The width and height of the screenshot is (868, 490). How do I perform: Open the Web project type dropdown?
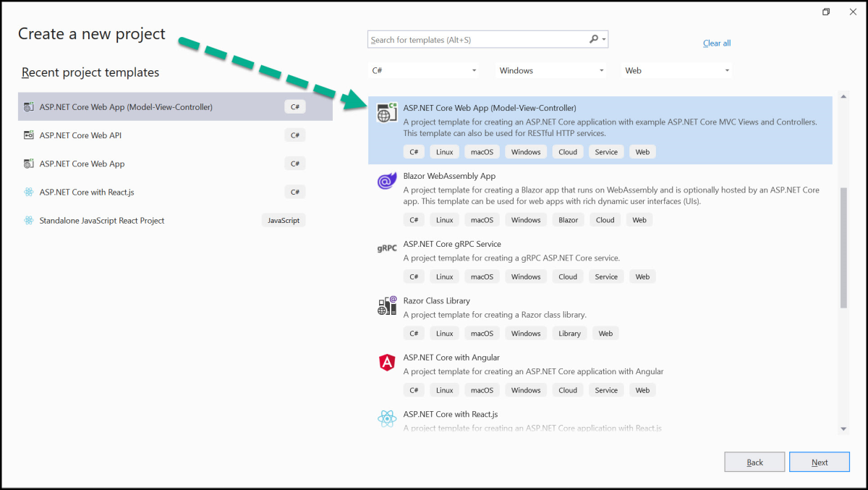[x=678, y=70]
